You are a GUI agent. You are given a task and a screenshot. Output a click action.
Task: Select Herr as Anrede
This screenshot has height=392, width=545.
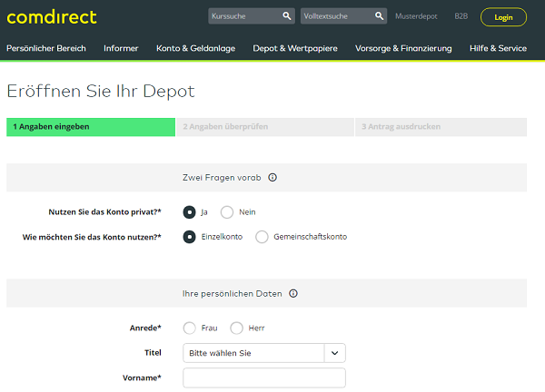coord(236,328)
